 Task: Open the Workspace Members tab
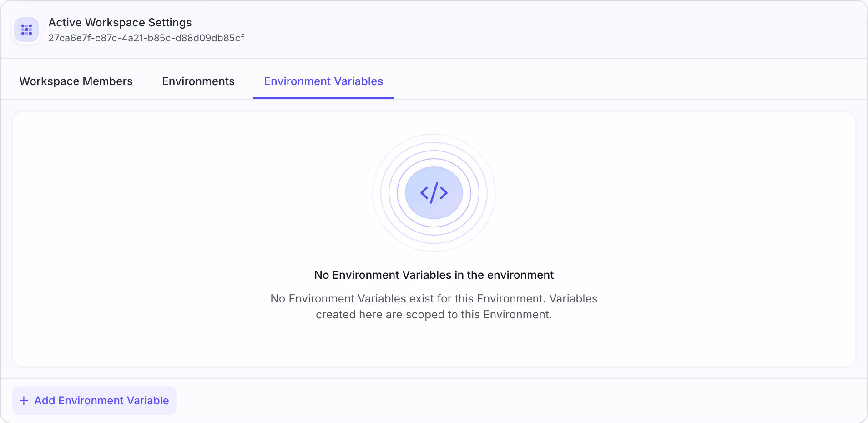76,81
